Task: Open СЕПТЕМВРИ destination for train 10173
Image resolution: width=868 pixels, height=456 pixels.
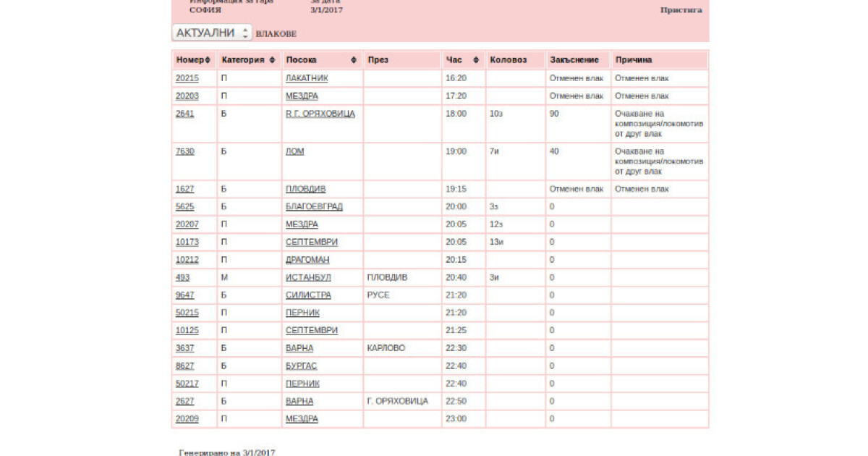Action: pyautogui.click(x=311, y=242)
